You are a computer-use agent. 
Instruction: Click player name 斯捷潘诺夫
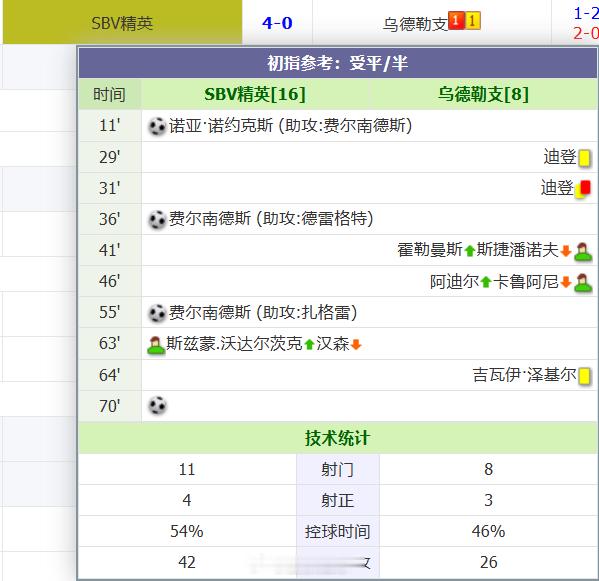518,250
